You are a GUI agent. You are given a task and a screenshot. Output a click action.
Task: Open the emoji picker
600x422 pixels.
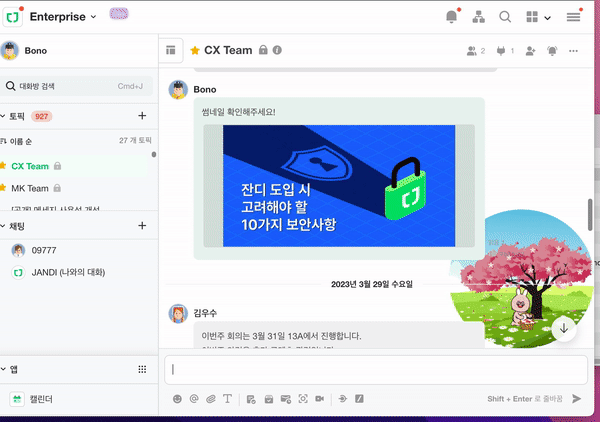pos(177,399)
